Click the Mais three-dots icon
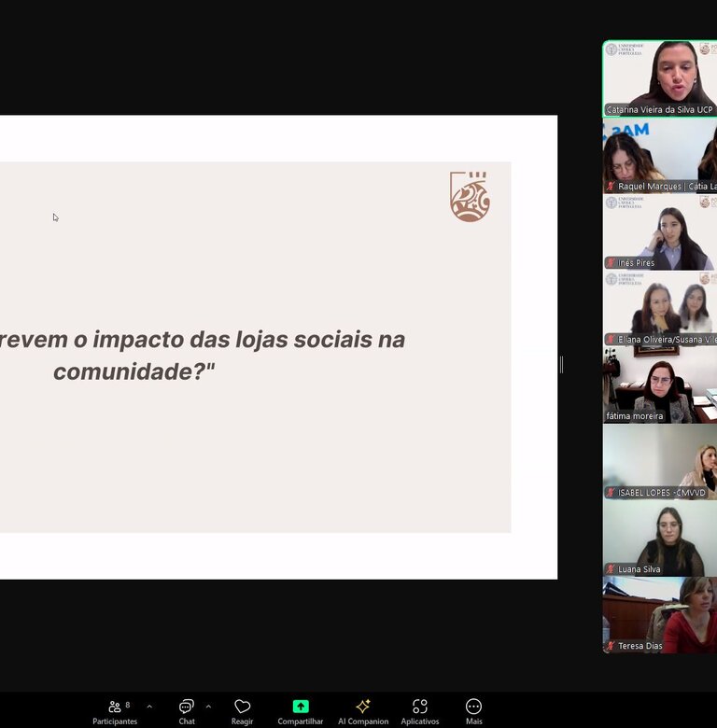 coord(474,707)
